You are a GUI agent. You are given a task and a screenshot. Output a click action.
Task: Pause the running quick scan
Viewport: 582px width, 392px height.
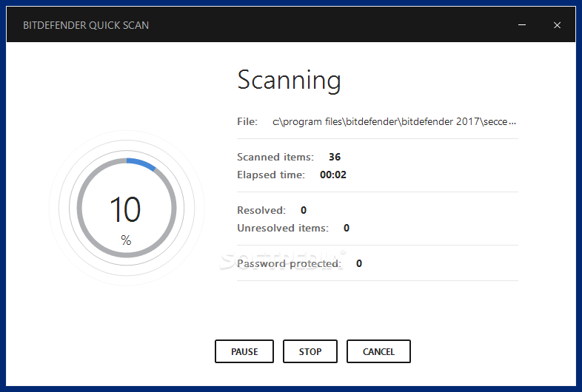pyautogui.click(x=244, y=351)
